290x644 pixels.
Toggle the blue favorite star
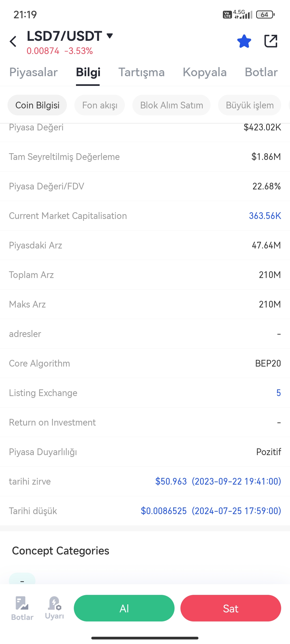click(x=244, y=41)
